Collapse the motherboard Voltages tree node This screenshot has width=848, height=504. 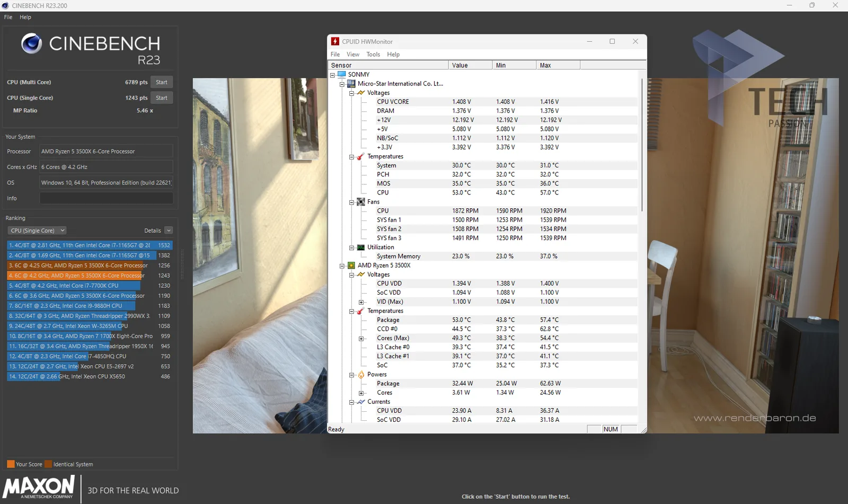[x=351, y=93]
